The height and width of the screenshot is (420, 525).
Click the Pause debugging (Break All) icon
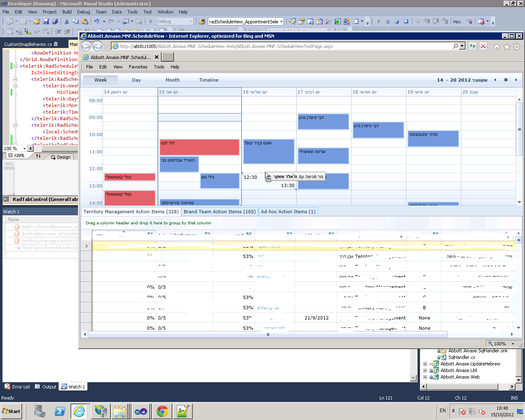click(388, 21)
